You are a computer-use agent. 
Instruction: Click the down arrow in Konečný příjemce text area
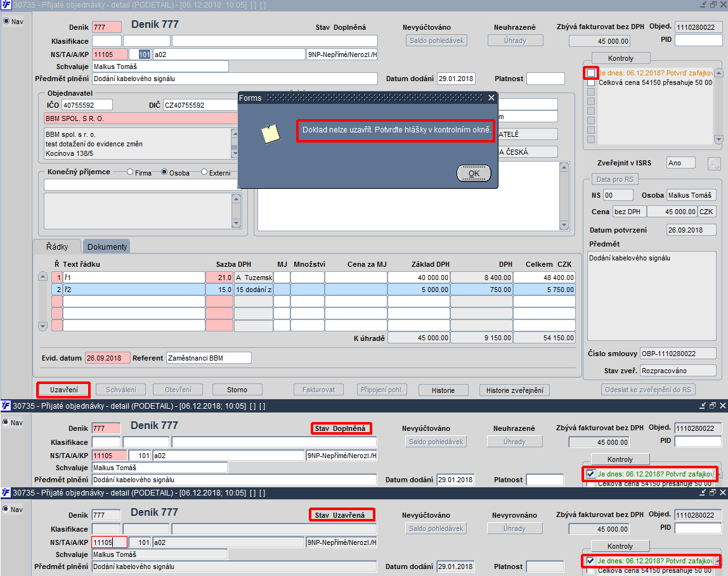point(237,224)
